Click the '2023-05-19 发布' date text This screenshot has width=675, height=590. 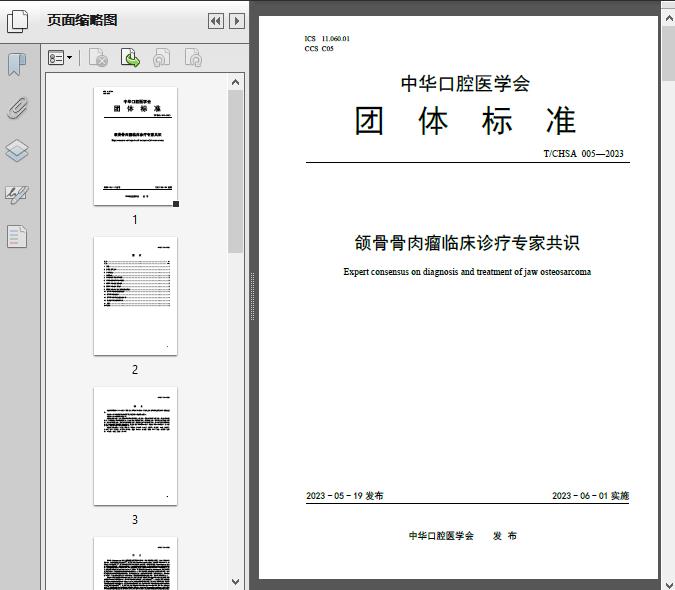click(344, 496)
